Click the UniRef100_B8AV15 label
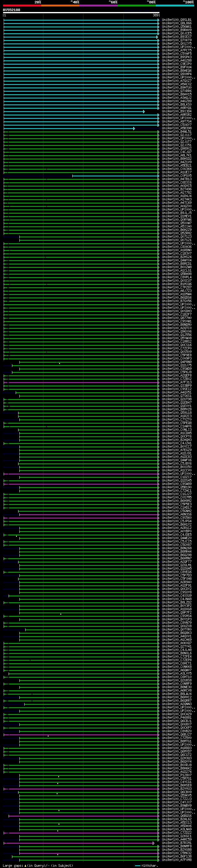This screenshot has width=197, height=868. tap(177, 94)
